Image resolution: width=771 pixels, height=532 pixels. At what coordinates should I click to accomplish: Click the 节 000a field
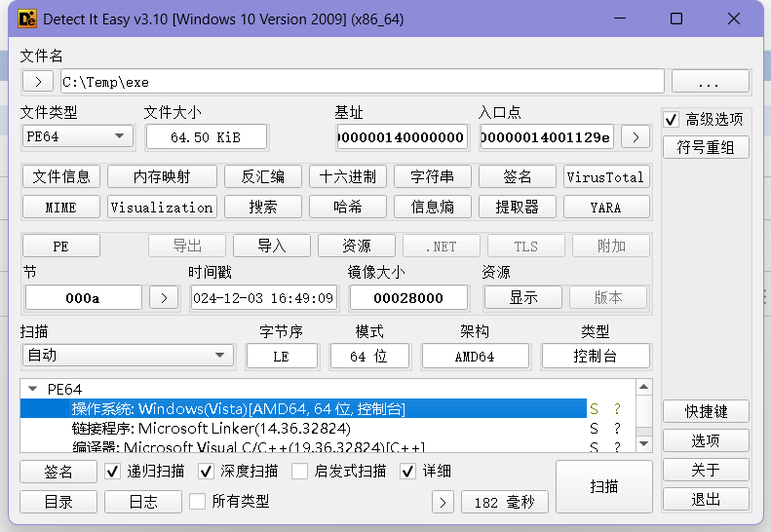coord(83,297)
